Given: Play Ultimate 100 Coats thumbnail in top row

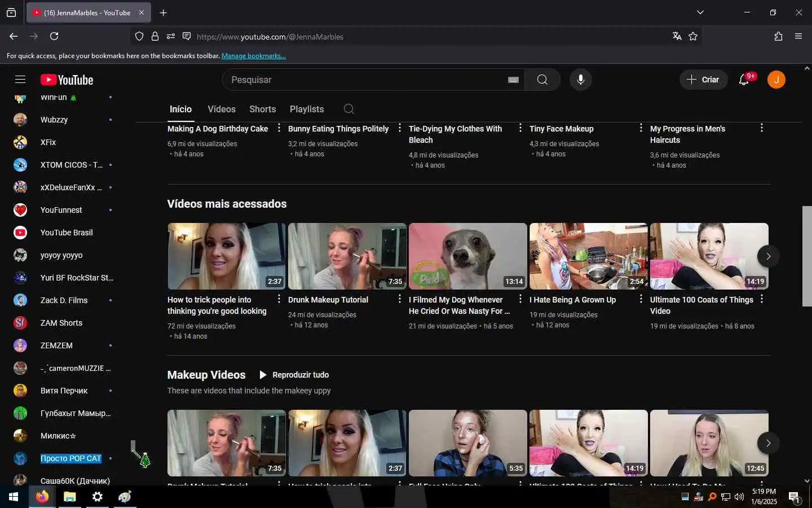Looking at the screenshot, I should 709,256.
